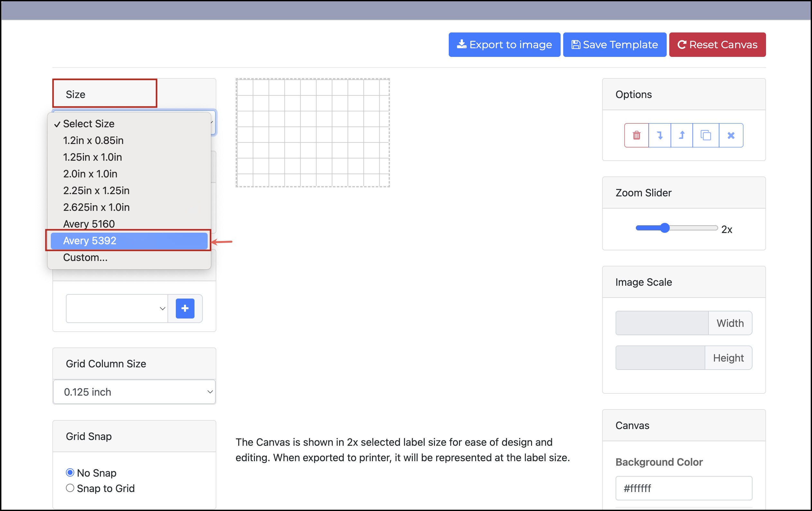Select the No Snap radio option

pyautogui.click(x=70, y=472)
